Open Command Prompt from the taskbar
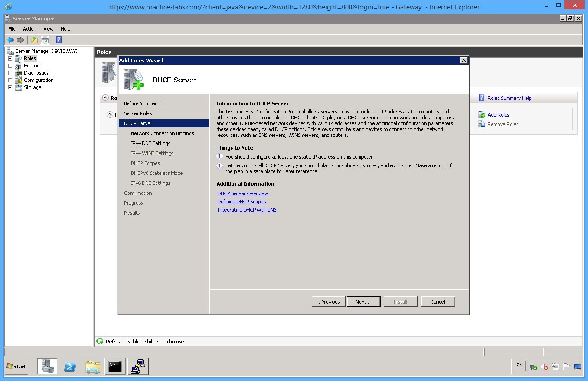 pos(115,367)
